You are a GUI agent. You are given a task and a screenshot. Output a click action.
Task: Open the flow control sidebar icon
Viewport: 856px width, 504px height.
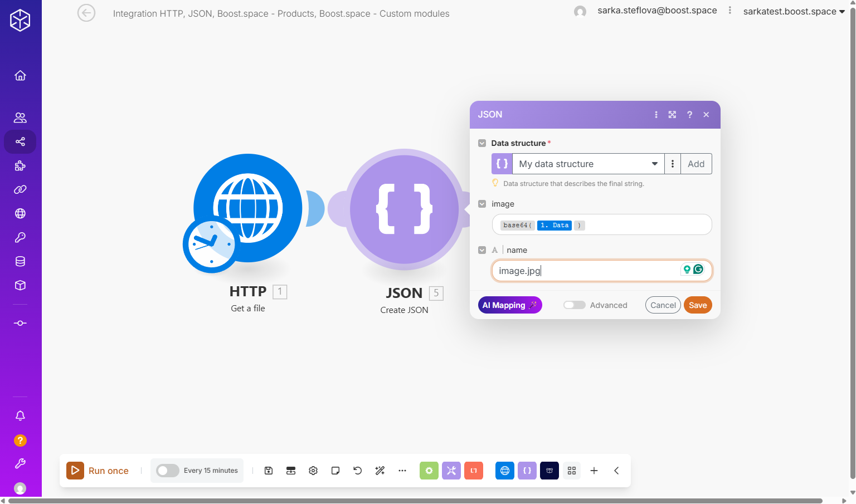(20, 323)
